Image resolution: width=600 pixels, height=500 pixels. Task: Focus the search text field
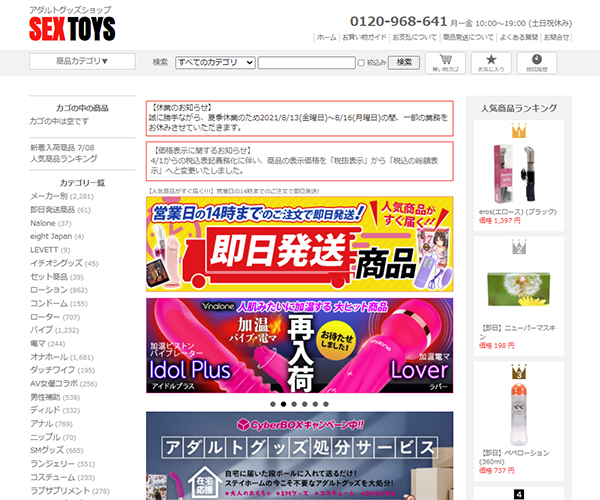[307, 63]
